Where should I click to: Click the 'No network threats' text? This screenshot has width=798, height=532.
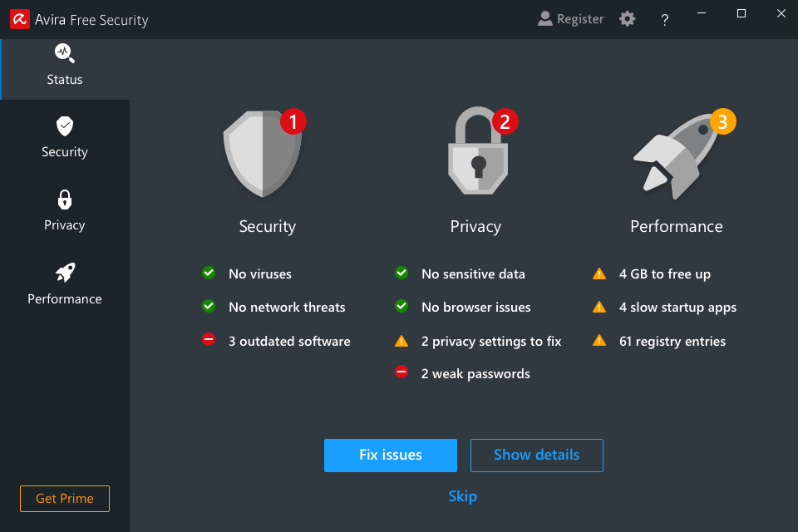(x=287, y=307)
